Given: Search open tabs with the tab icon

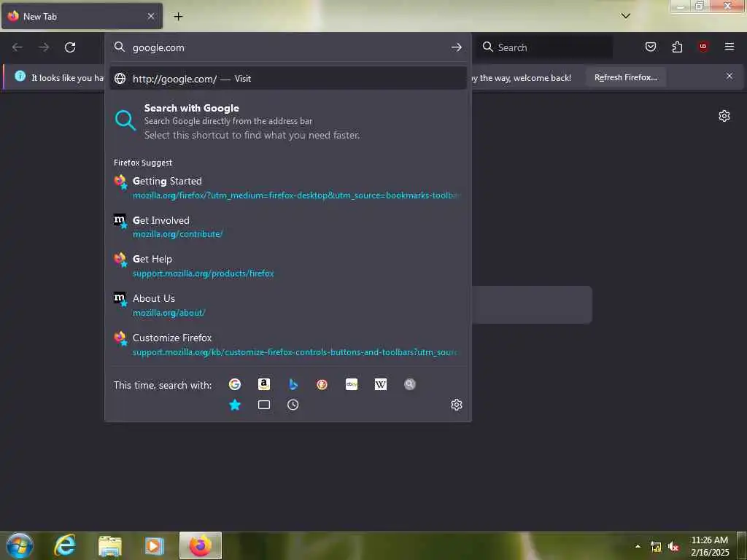Looking at the screenshot, I should click(264, 405).
